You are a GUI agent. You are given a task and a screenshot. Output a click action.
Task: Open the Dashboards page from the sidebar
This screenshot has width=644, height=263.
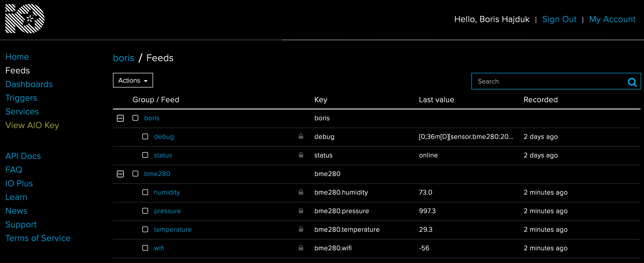coord(29,84)
